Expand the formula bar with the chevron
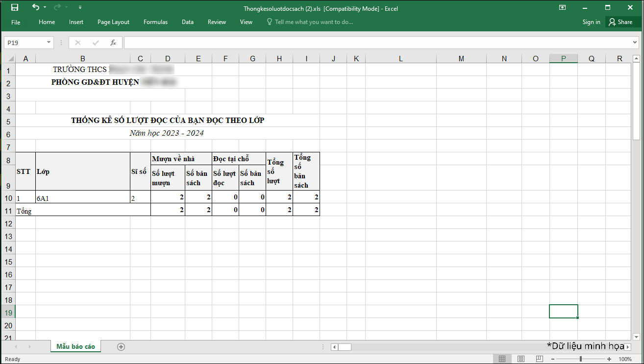Screen dimensions: 644x364 635,43
